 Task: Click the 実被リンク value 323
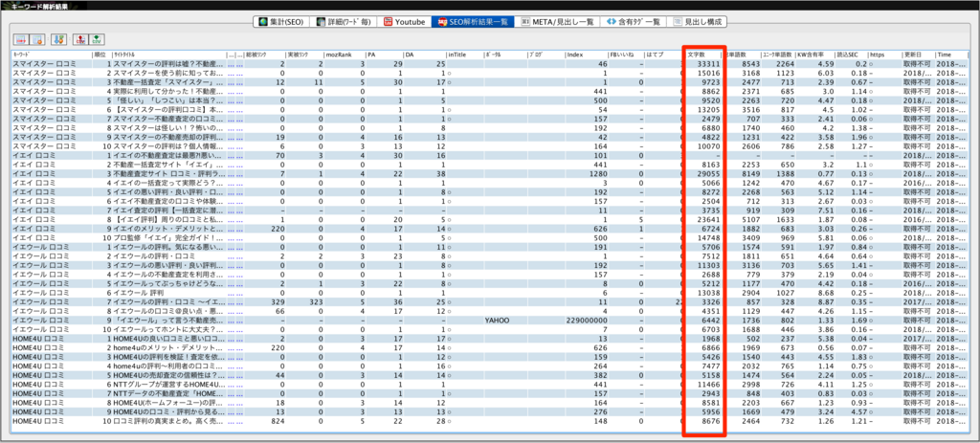(318, 301)
